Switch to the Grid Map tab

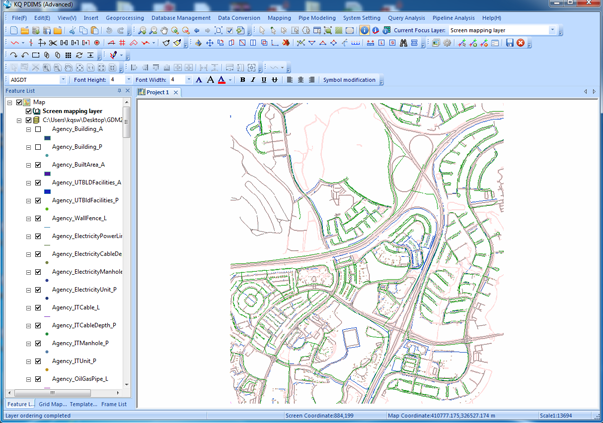coord(52,404)
